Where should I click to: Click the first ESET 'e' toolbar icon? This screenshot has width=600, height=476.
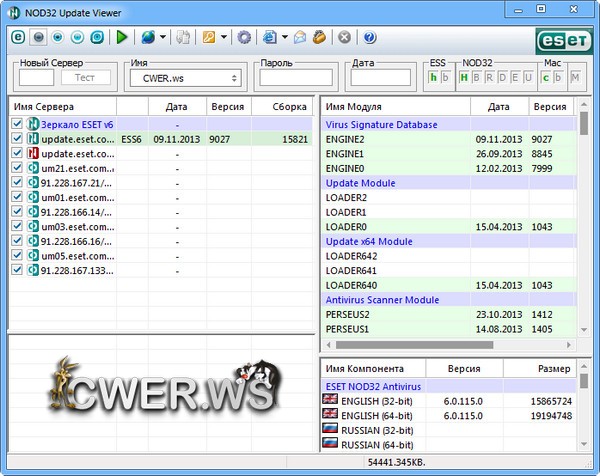point(17,37)
